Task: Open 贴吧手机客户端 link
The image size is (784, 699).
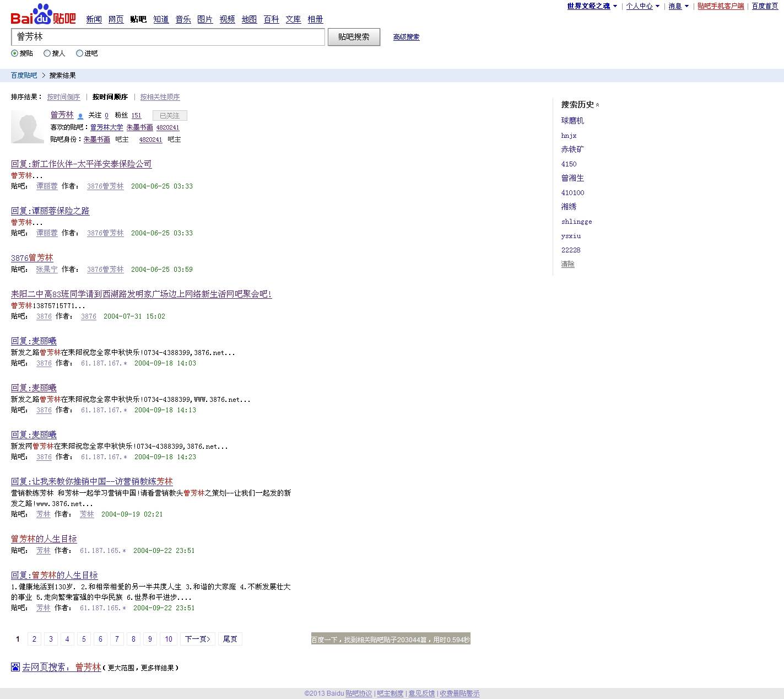Action: (721, 6)
